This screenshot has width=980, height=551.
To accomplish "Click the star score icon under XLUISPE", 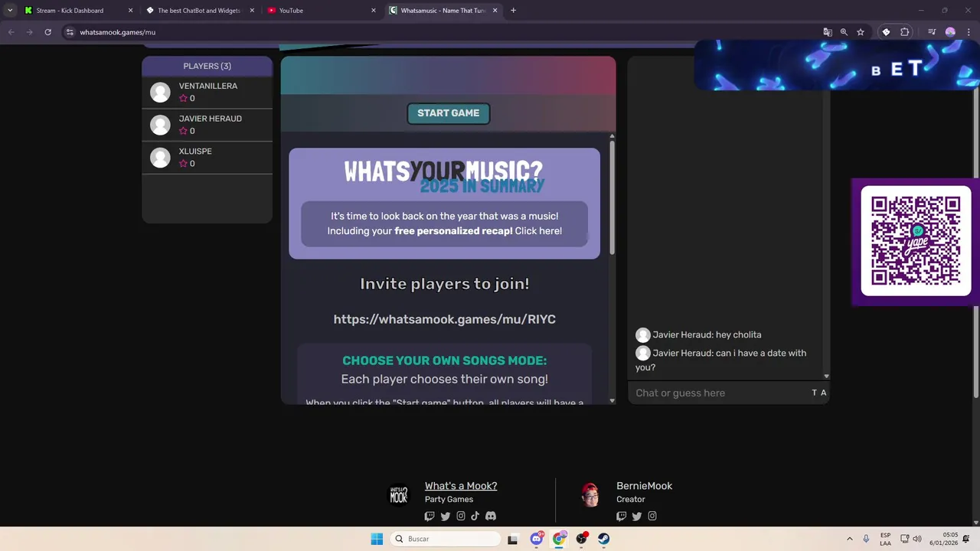I will (x=183, y=164).
